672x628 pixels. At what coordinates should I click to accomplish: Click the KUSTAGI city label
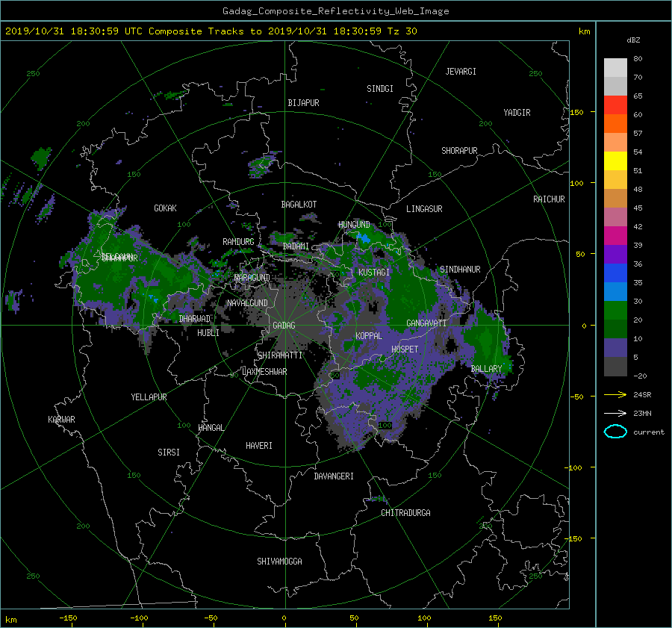(x=374, y=273)
